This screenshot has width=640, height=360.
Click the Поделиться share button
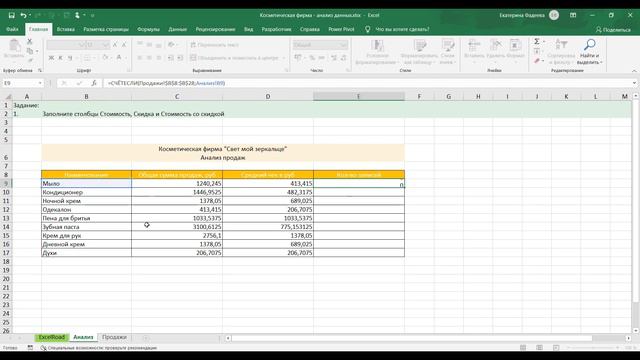pyautogui.click(x=613, y=30)
